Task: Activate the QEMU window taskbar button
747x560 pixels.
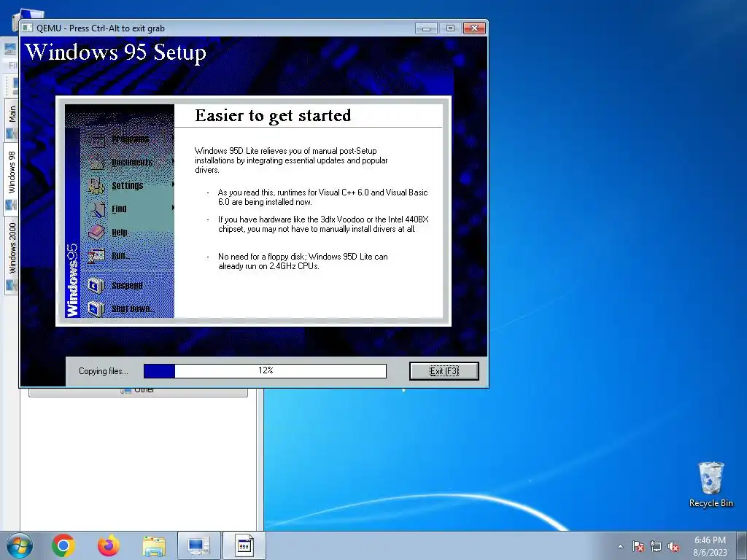Action: point(244,545)
